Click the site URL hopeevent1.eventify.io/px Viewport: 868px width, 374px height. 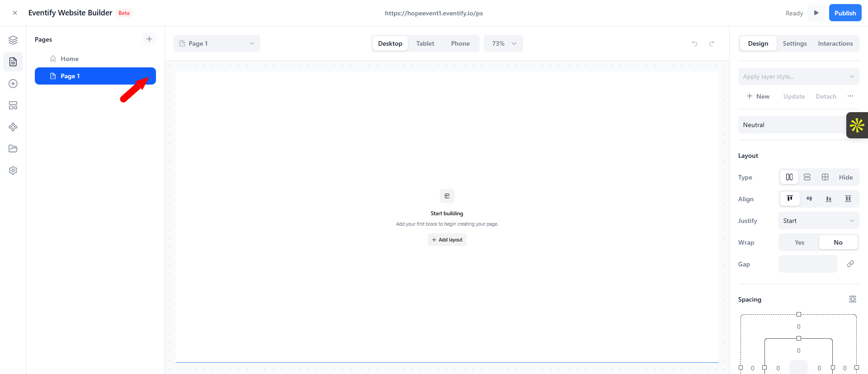pos(434,13)
